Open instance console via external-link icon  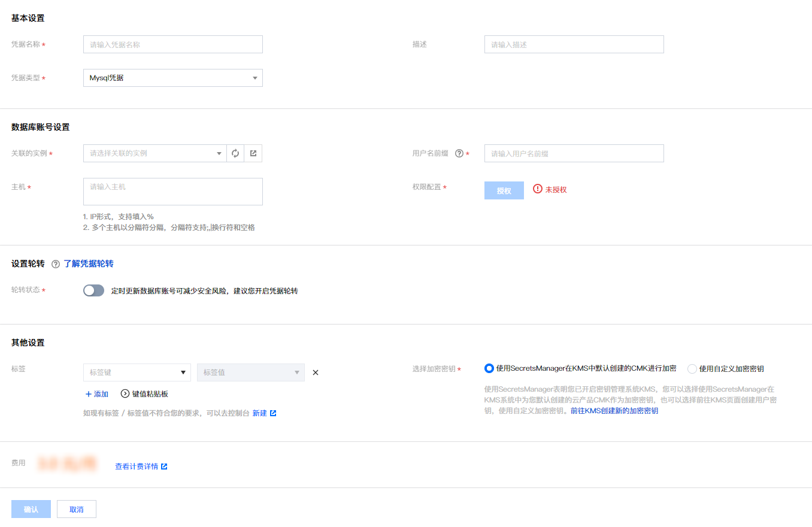click(253, 153)
